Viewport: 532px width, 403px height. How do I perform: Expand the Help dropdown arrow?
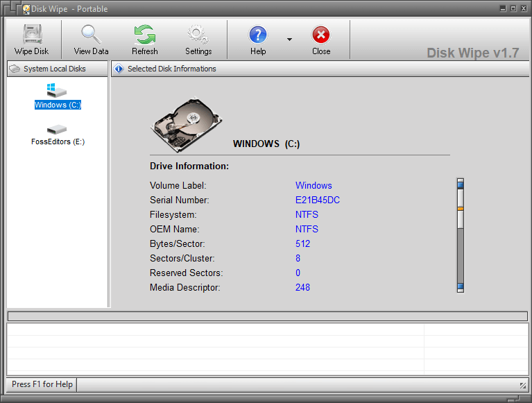click(x=289, y=40)
